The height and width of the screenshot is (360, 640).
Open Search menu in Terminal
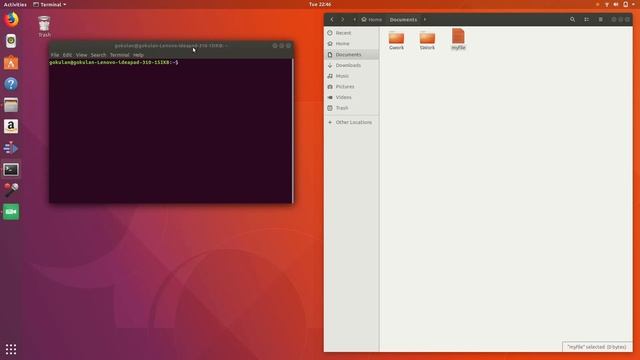pyautogui.click(x=98, y=55)
